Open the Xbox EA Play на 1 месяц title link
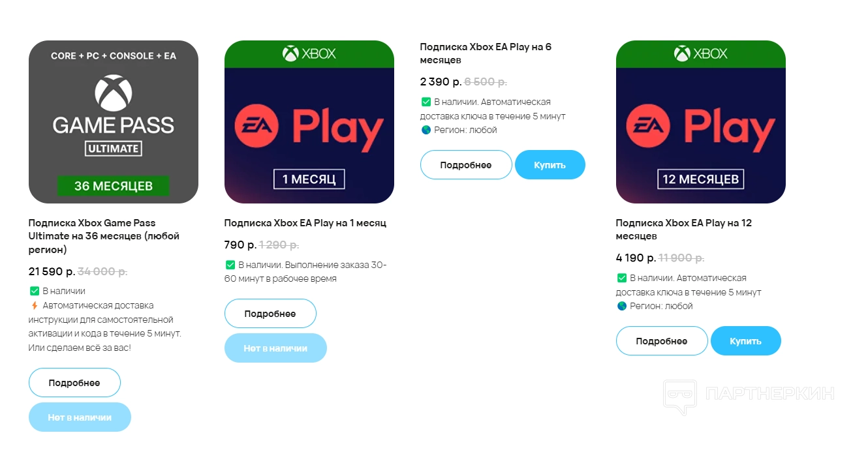The width and height of the screenshot is (868, 450). click(x=305, y=223)
